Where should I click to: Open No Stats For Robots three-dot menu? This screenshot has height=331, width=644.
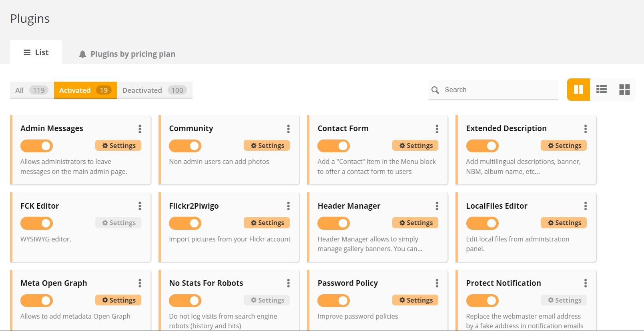click(x=288, y=283)
